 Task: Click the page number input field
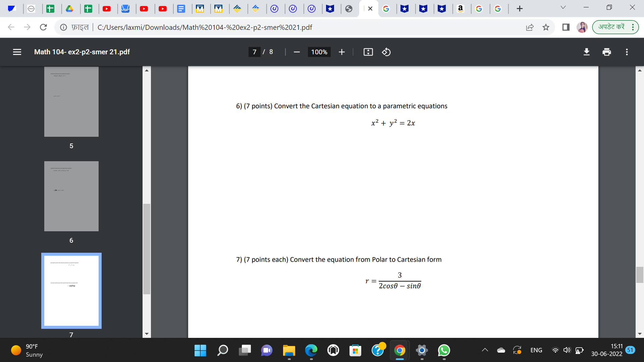click(x=255, y=52)
